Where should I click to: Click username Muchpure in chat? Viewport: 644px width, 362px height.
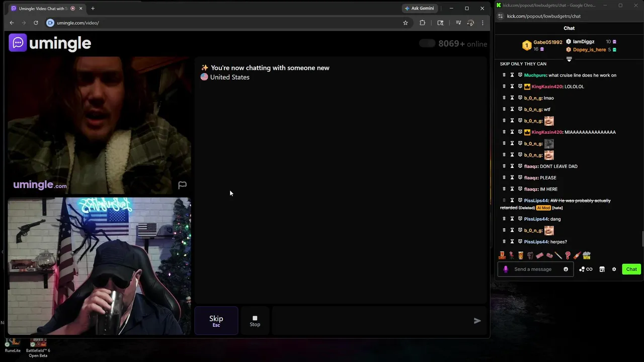[535, 75]
